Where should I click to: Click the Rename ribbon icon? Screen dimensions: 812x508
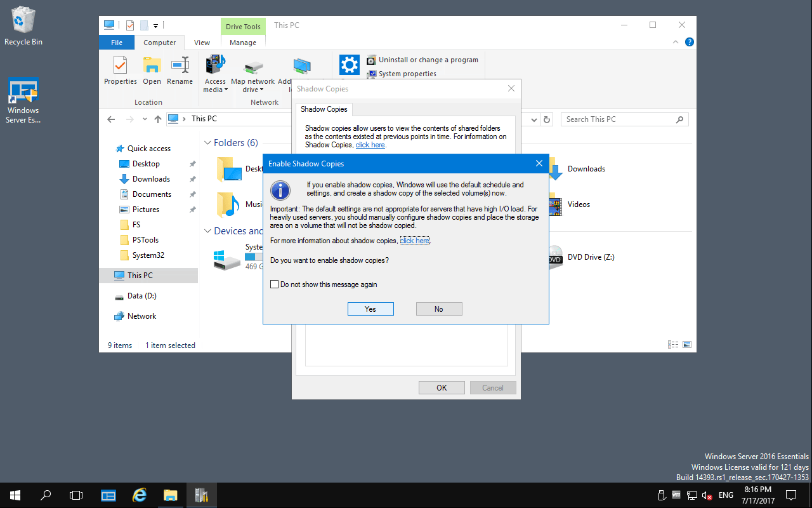click(x=180, y=70)
